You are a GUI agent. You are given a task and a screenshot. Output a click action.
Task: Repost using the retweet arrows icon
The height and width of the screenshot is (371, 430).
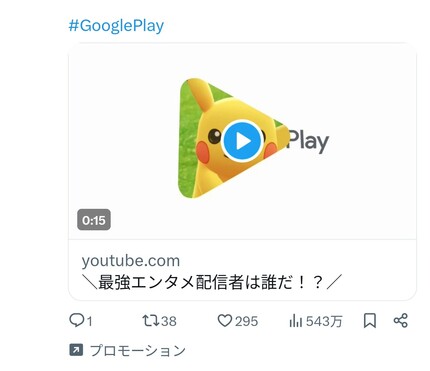coord(151,321)
